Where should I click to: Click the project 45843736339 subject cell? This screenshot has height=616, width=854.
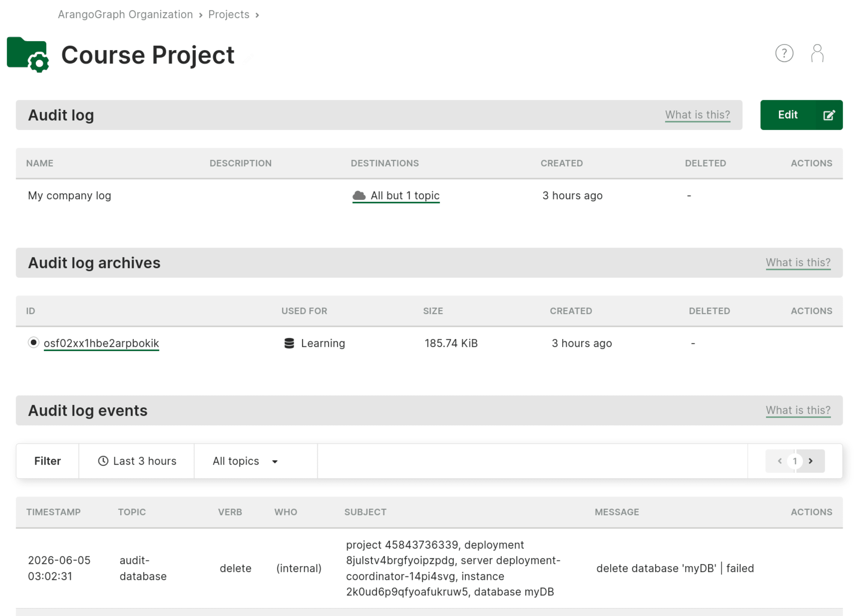(x=453, y=568)
